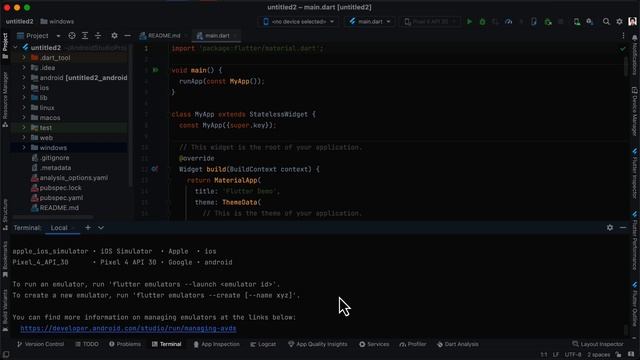Expand the lib folder

[24, 98]
